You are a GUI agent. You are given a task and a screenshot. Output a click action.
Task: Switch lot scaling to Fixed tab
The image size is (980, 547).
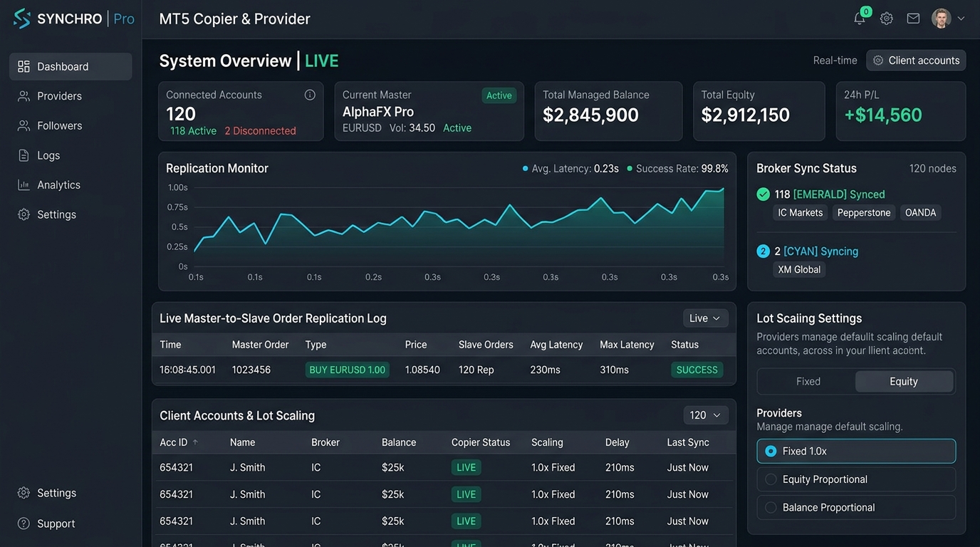click(808, 382)
